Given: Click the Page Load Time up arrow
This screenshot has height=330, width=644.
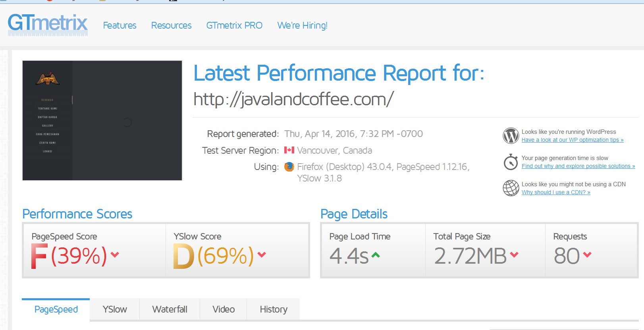Looking at the screenshot, I should click(x=376, y=255).
